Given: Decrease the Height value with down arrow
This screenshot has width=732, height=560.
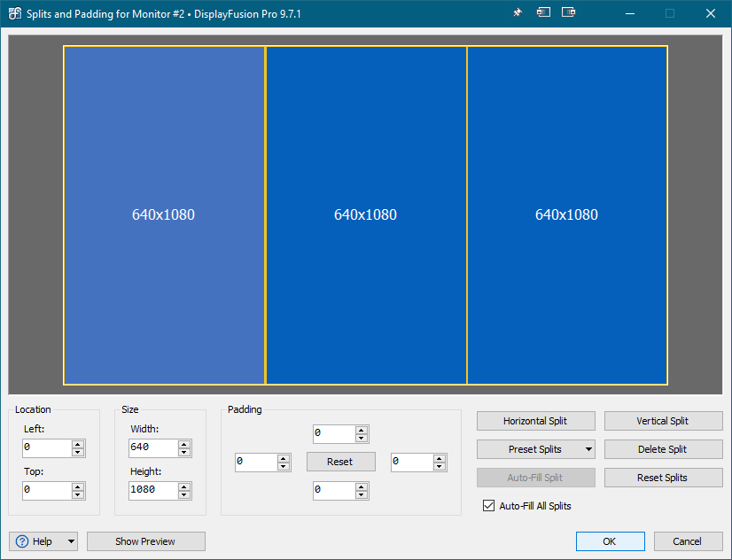Looking at the screenshot, I should [184, 495].
